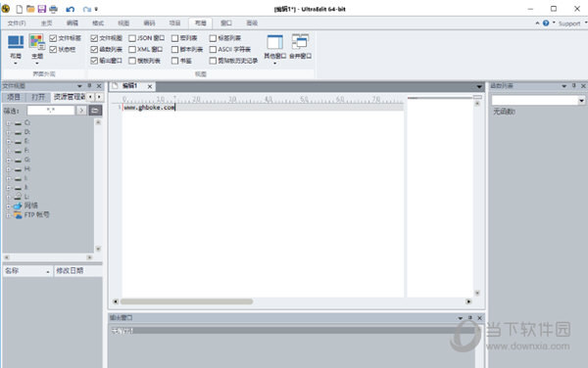Enable the JSON 窗口 checkbox
Screen dimensions: 588x368
(132, 38)
